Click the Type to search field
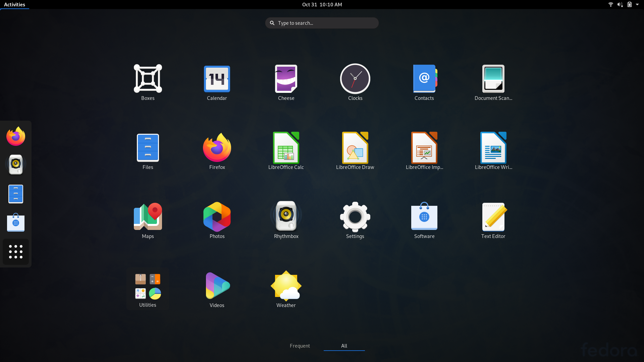The image size is (644, 362). tap(322, 23)
